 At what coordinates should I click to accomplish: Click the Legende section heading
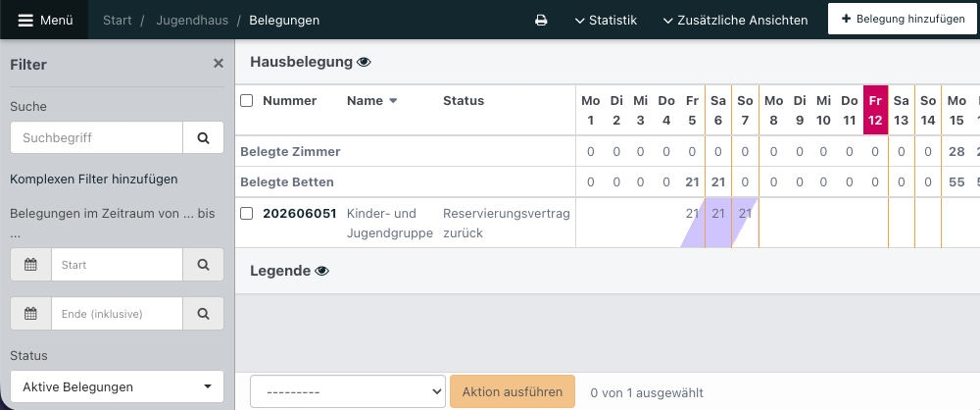point(280,271)
